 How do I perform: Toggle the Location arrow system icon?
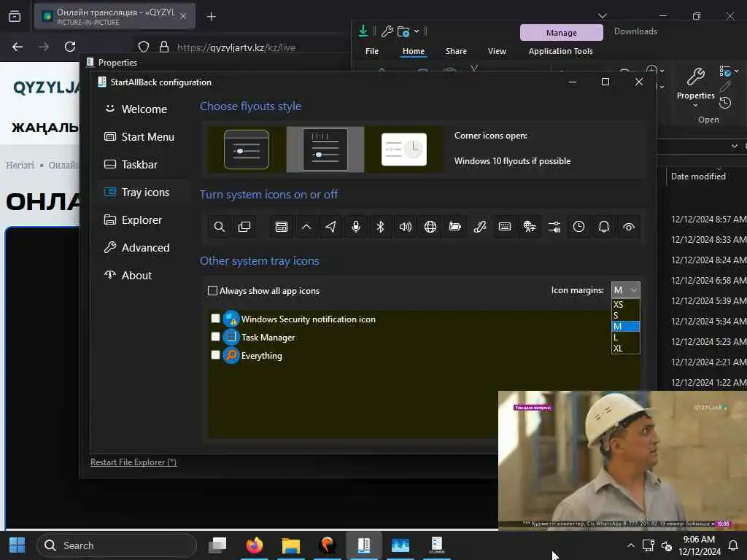pyautogui.click(x=330, y=227)
